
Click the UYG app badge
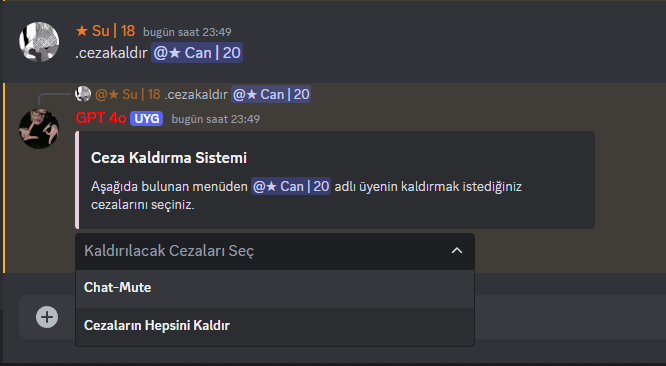(x=147, y=118)
